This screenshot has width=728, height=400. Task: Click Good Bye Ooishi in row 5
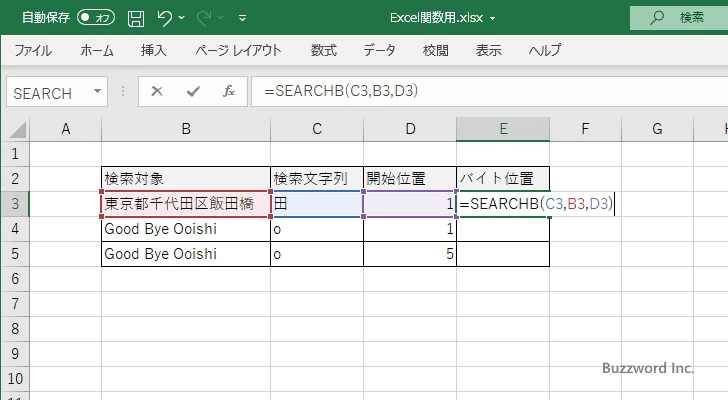tap(186, 254)
